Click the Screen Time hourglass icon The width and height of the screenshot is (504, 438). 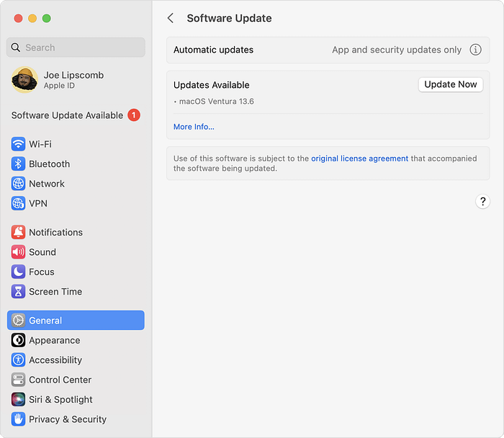18,292
